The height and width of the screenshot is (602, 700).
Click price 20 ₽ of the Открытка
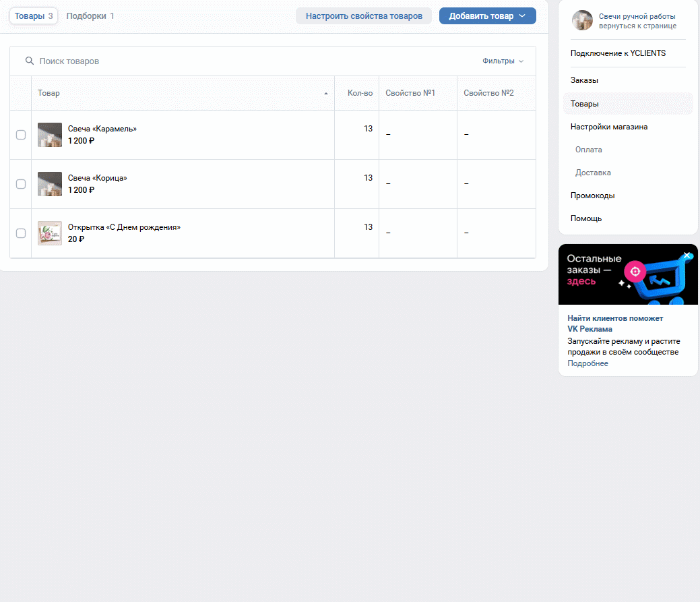[76, 239]
